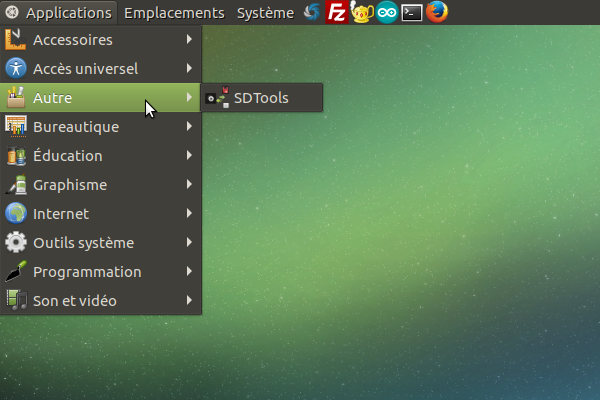This screenshot has height=400, width=600.
Task: Expand the Accessoires submenu arrow
Action: (189, 40)
